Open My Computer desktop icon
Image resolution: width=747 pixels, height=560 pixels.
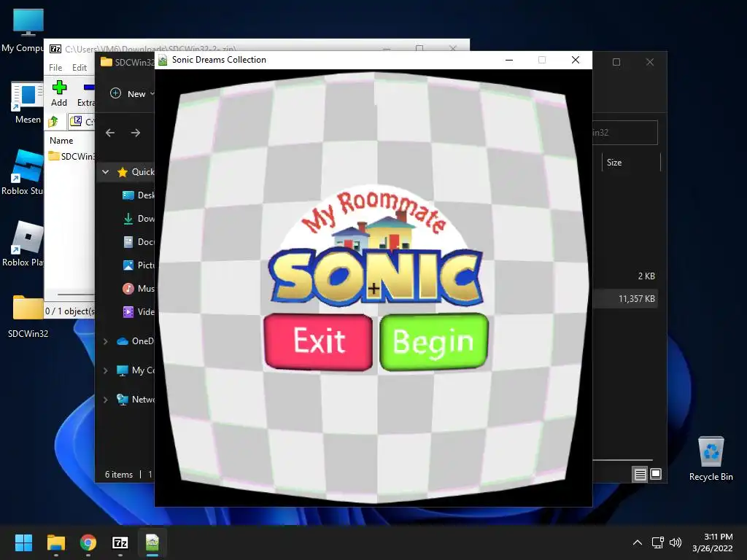tap(28, 31)
